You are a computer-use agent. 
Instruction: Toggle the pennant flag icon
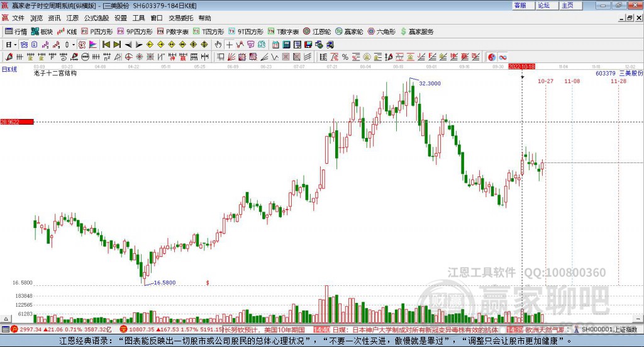[x=93, y=45]
